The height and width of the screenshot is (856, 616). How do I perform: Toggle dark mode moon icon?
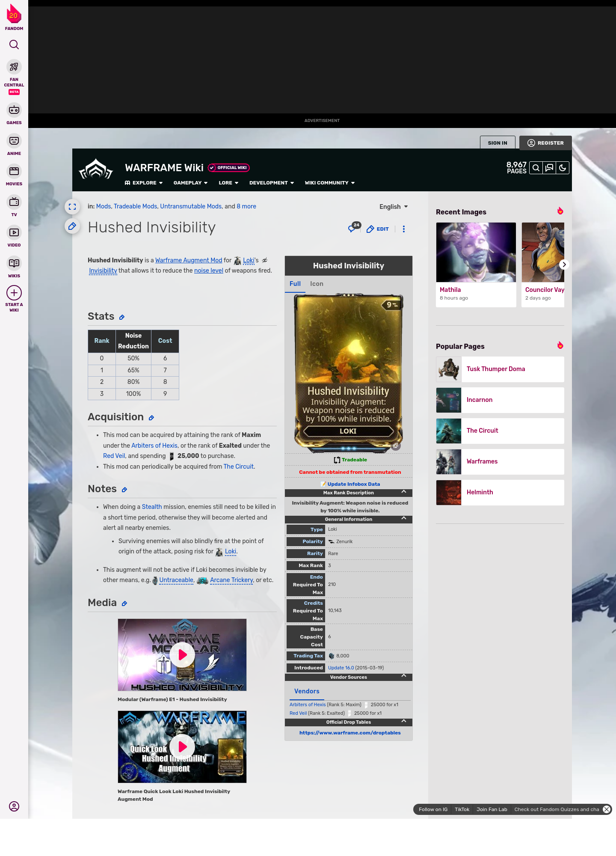click(x=563, y=168)
